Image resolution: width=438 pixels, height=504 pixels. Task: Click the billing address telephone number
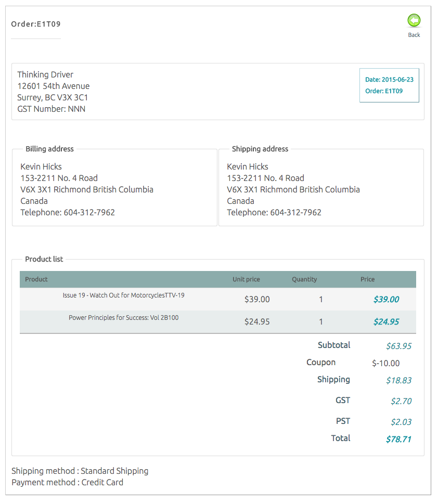[89, 212]
